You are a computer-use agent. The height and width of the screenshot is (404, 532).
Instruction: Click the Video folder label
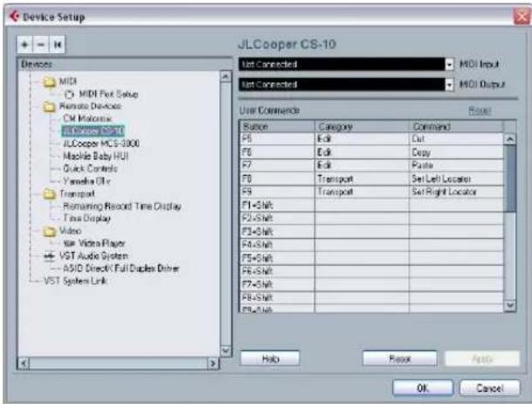click(x=70, y=231)
